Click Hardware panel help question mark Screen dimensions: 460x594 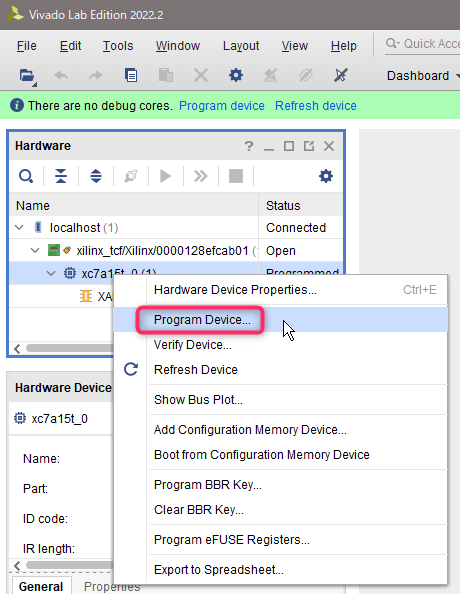click(249, 146)
